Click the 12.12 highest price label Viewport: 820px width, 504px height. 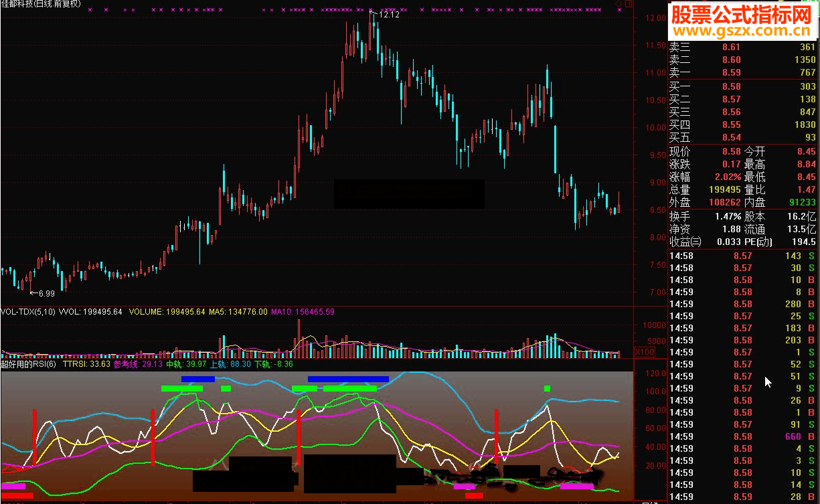point(389,14)
